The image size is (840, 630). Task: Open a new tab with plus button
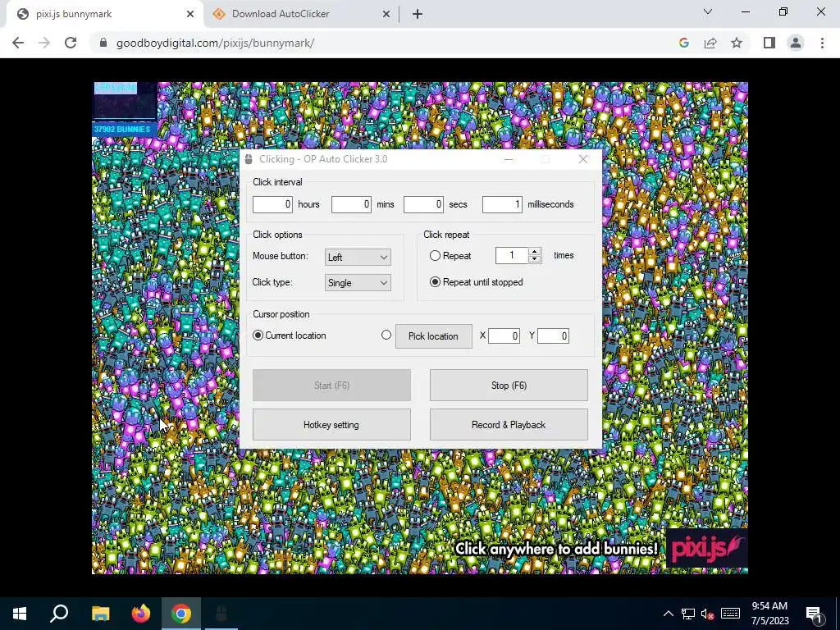418,14
